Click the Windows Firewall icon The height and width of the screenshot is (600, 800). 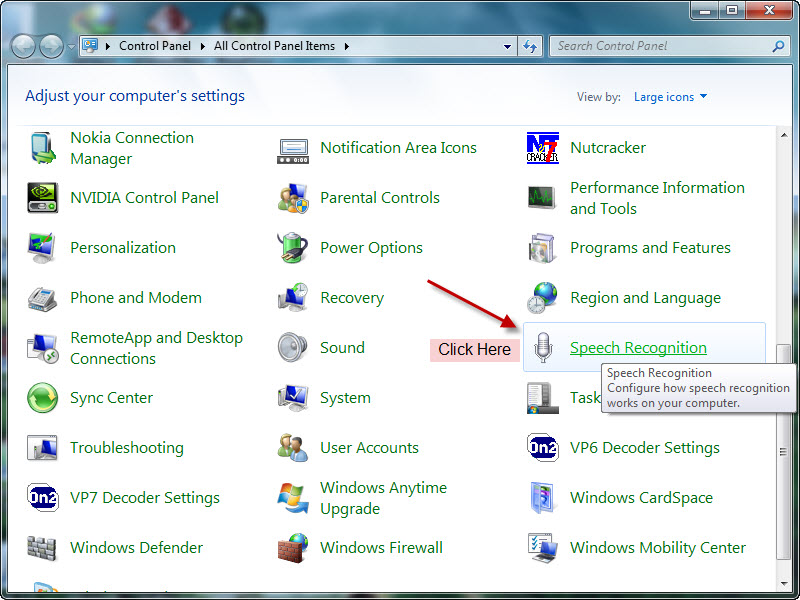[x=293, y=548]
